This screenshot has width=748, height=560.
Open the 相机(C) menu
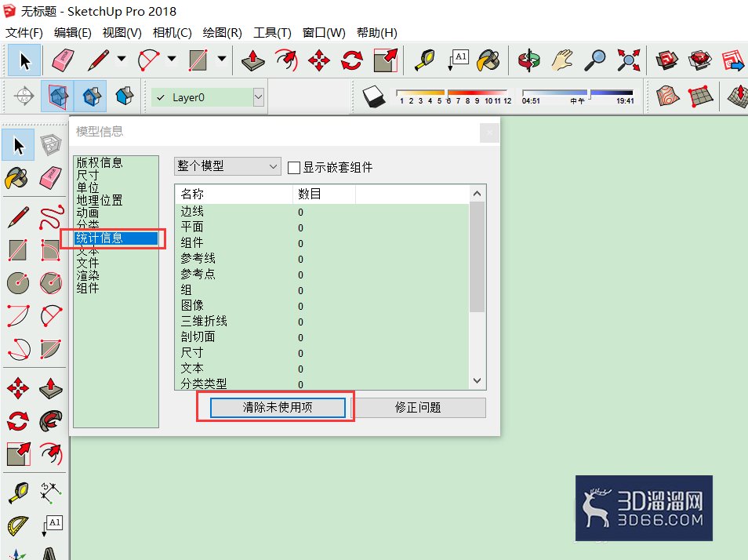[x=172, y=32]
